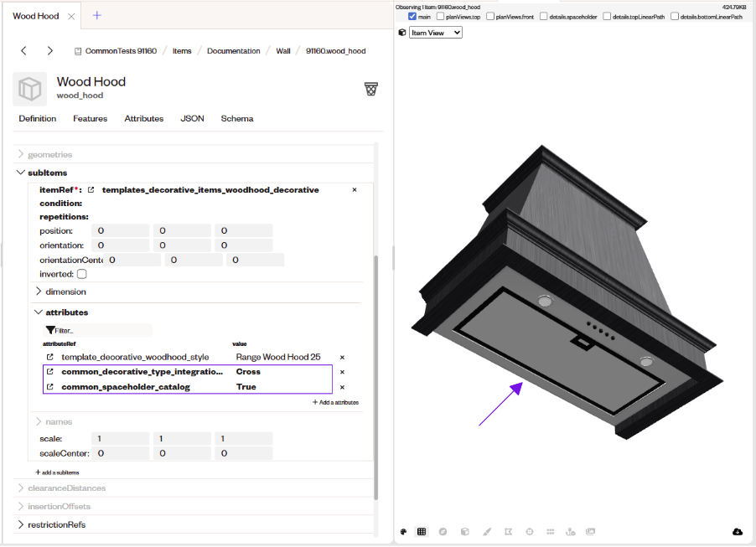Toggle the grid icon in viewer toolbar

pos(422,532)
